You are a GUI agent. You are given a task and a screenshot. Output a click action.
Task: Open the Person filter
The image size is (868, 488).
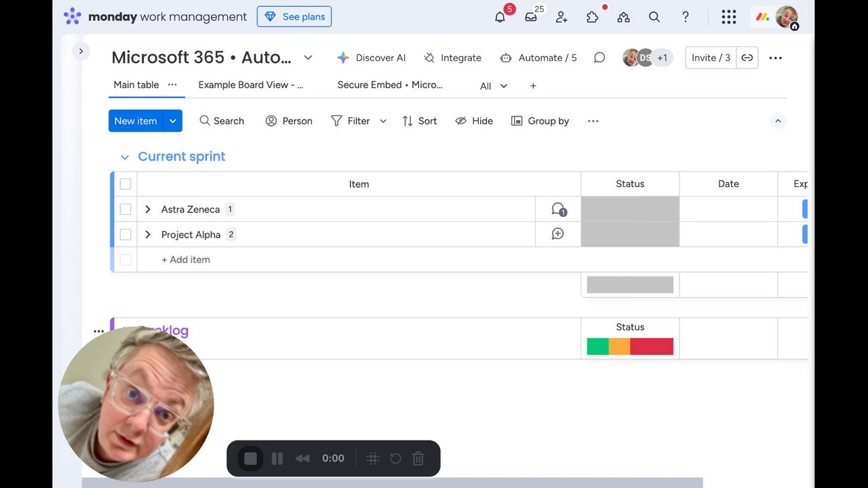coord(289,121)
